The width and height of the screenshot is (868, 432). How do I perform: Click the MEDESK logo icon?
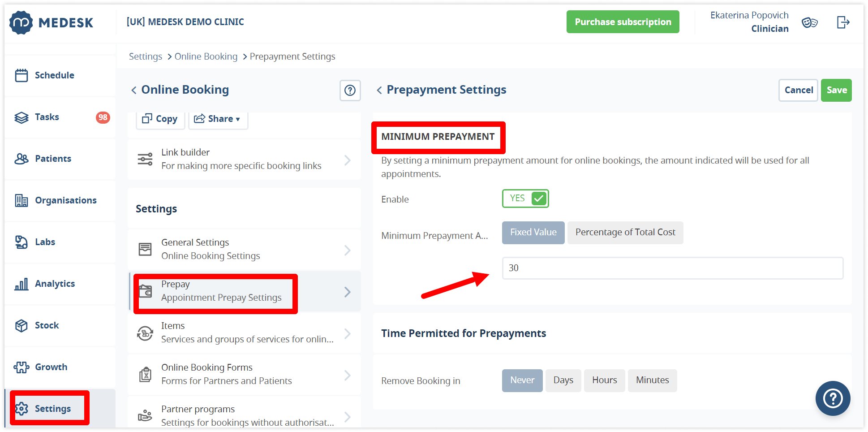click(21, 22)
